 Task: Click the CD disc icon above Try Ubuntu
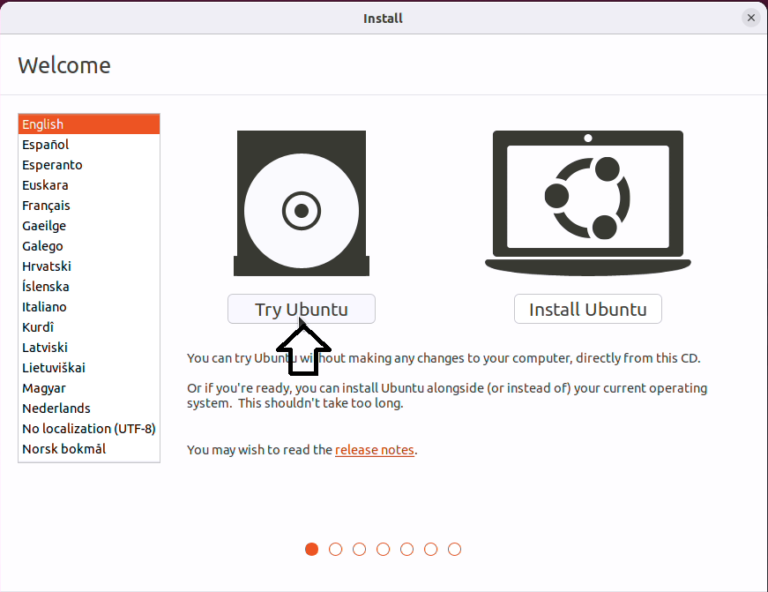(x=301, y=204)
